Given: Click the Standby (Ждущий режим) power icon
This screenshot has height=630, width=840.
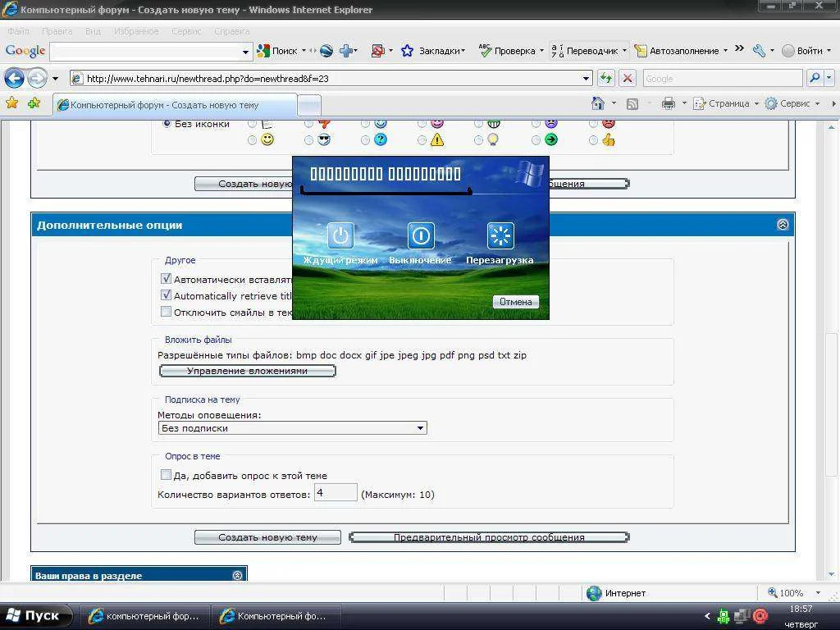Looking at the screenshot, I should point(340,236).
